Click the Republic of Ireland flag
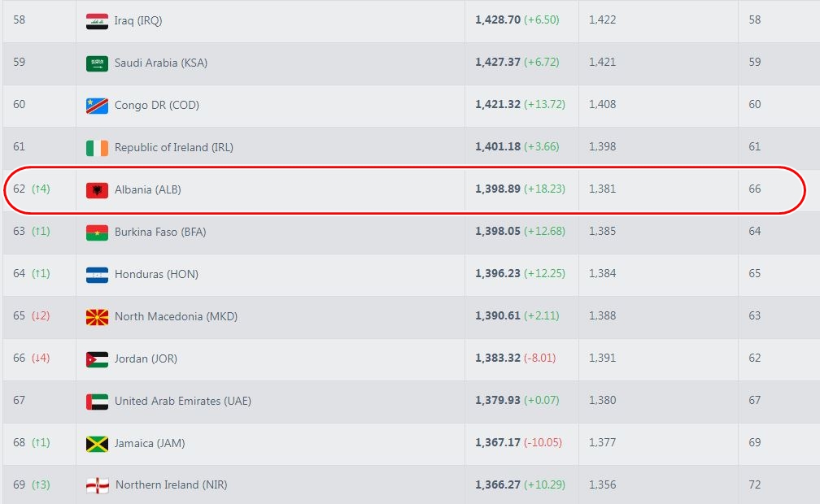 pos(97,148)
